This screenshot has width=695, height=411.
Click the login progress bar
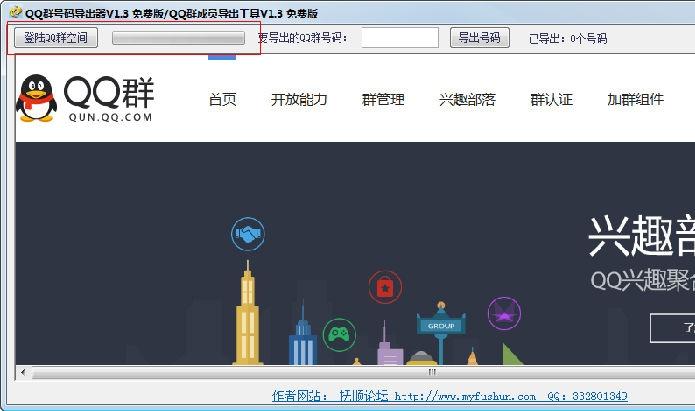178,38
